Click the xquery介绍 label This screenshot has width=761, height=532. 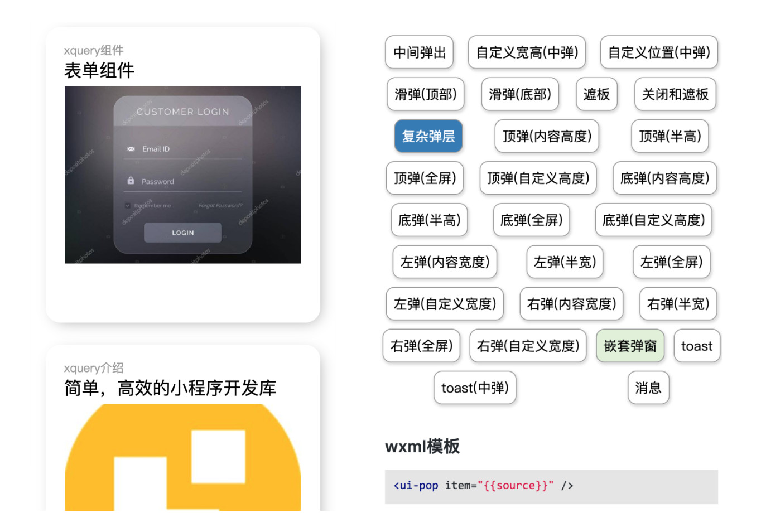(94, 368)
